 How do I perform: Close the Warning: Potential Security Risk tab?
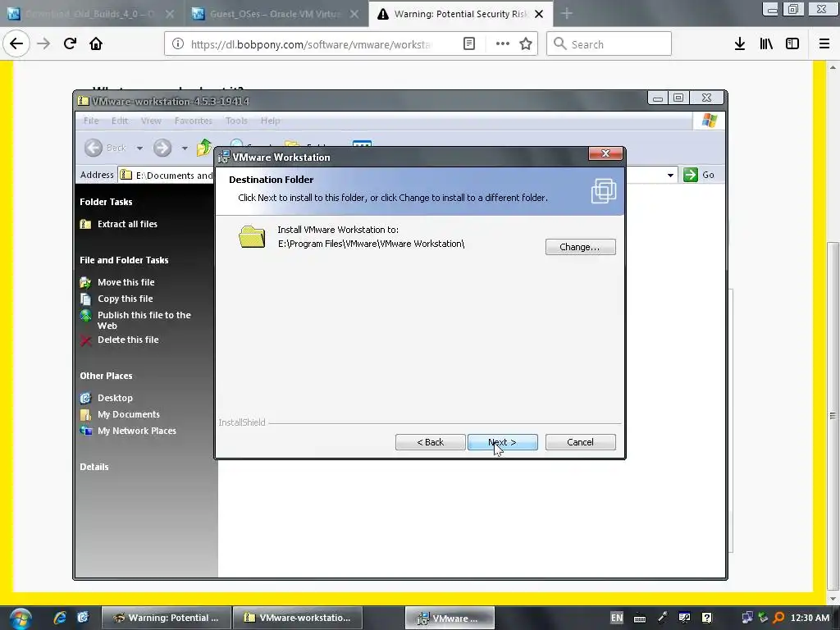[x=539, y=14]
